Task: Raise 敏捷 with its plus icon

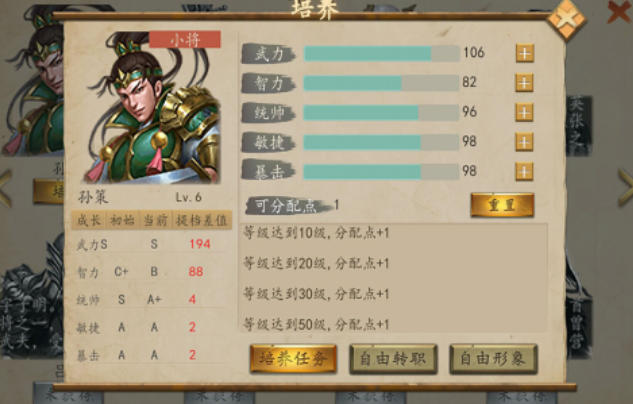Action: (x=524, y=142)
